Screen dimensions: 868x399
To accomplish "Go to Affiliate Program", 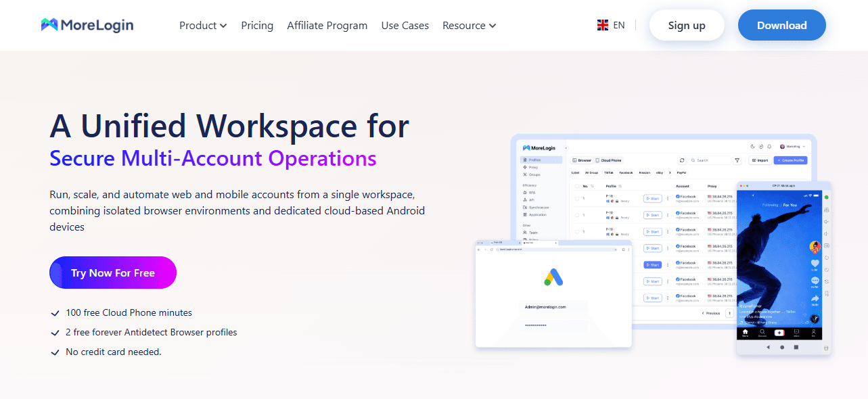I will pos(327,25).
